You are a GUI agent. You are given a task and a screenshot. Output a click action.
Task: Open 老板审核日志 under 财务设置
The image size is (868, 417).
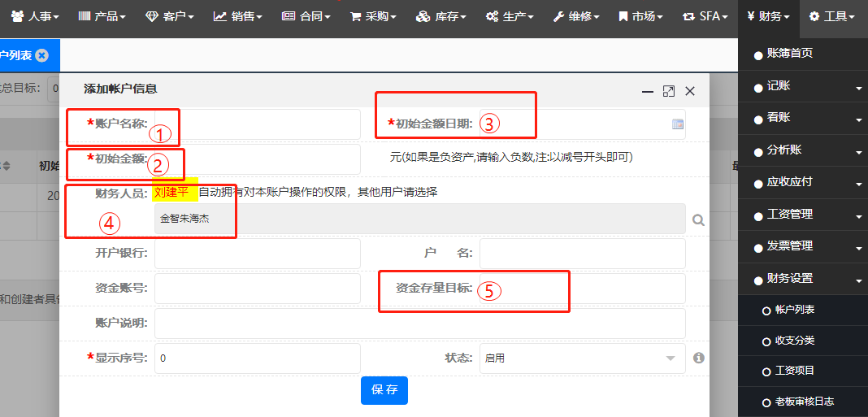(x=803, y=402)
